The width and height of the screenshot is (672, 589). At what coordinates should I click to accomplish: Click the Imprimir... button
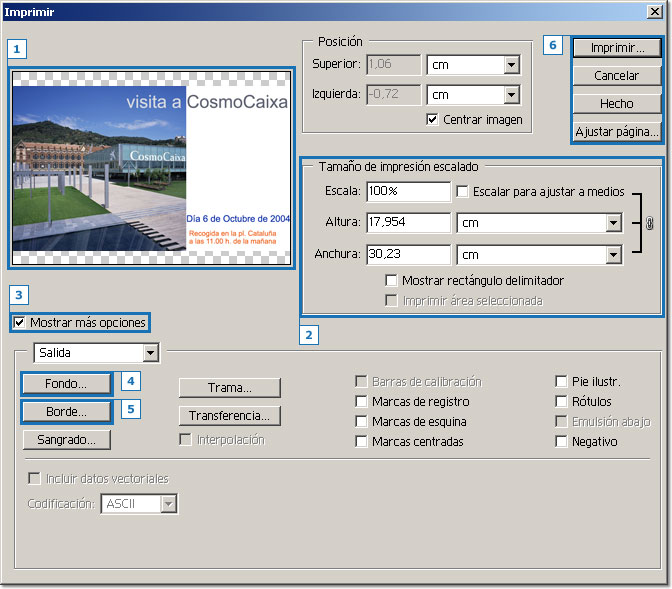pos(617,48)
